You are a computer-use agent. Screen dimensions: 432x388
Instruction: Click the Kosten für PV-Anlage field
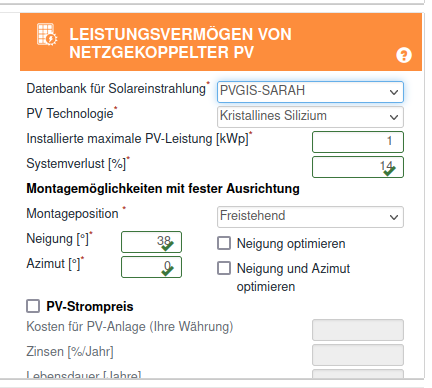[358, 330]
